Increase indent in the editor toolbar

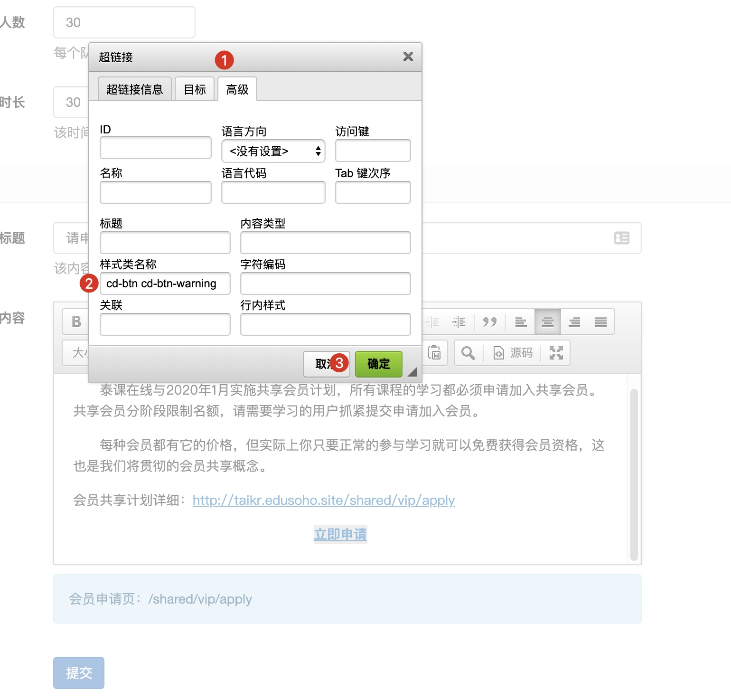tap(459, 322)
